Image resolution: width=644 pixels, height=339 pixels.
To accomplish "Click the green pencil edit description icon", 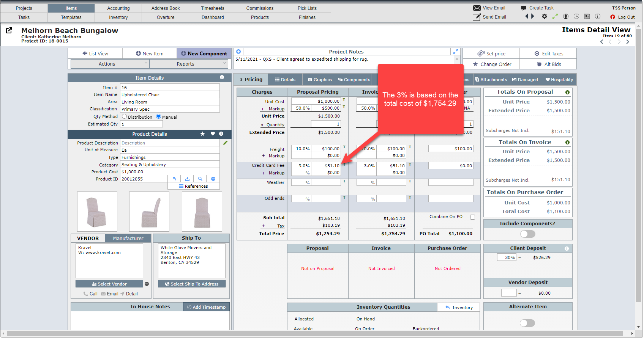I will pyautogui.click(x=225, y=143).
